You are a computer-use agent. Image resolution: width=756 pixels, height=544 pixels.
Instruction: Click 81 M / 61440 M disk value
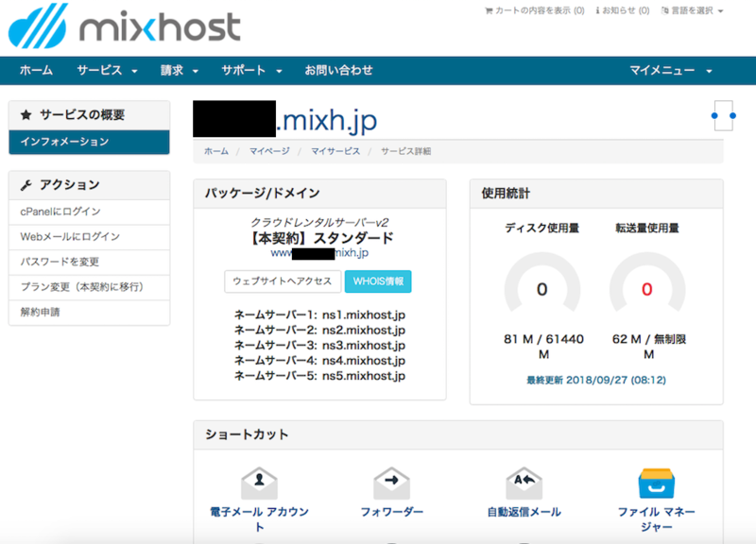click(x=543, y=347)
